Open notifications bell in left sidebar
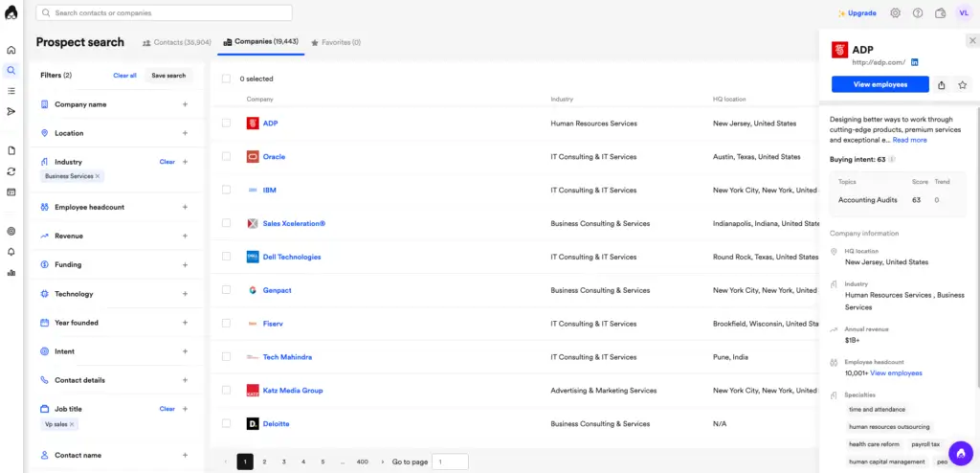The height and width of the screenshot is (473, 980). (x=11, y=252)
